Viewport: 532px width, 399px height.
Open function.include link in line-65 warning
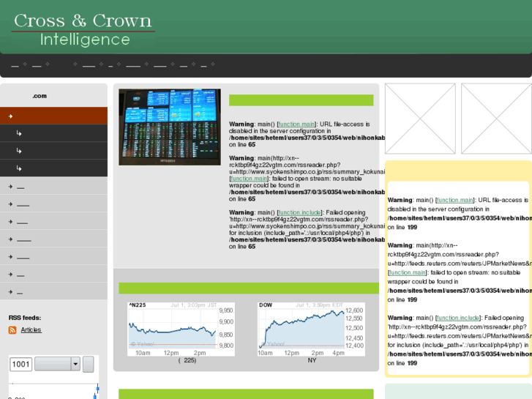(299, 212)
